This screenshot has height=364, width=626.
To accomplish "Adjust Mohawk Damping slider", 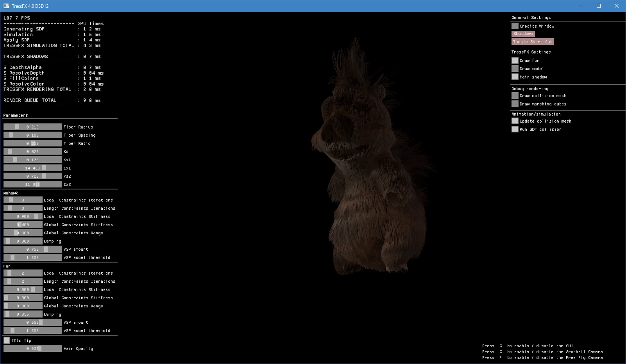I will 23,241.
